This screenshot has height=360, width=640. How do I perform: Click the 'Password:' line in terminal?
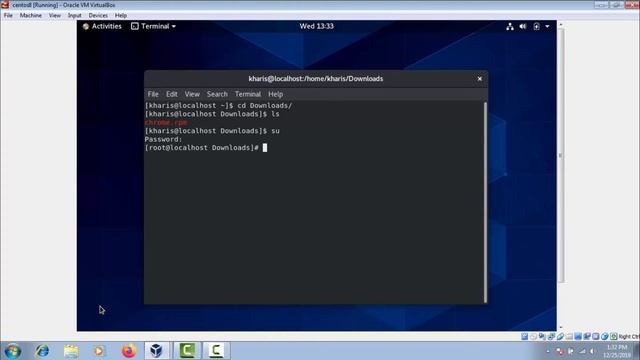click(x=163, y=139)
